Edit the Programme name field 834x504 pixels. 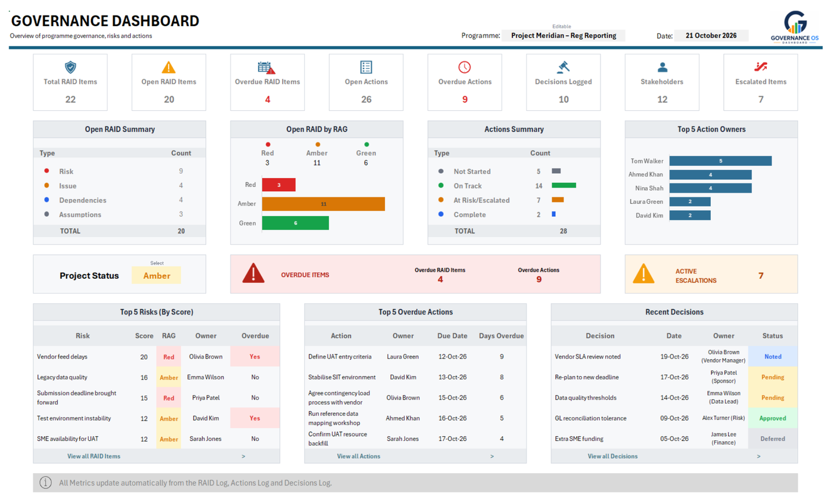coord(563,36)
